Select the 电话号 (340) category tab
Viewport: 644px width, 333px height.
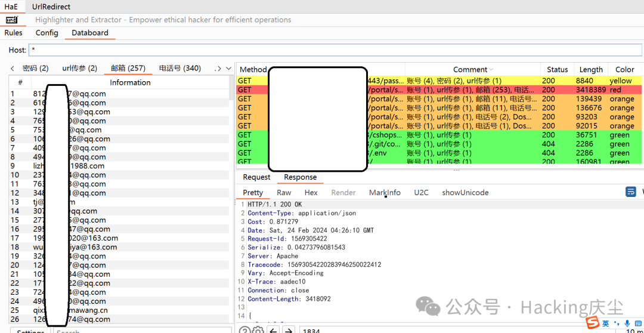click(180, 68)
